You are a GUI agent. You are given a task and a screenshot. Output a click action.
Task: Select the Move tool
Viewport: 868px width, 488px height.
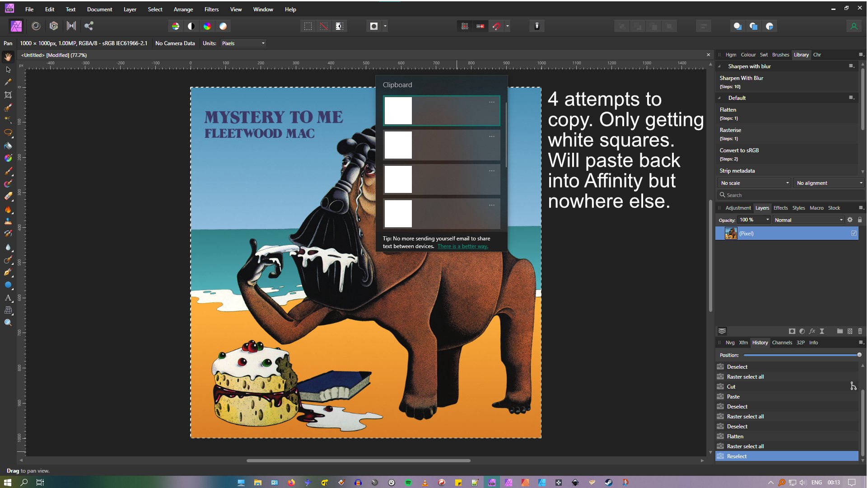click(x=8, y=70)
